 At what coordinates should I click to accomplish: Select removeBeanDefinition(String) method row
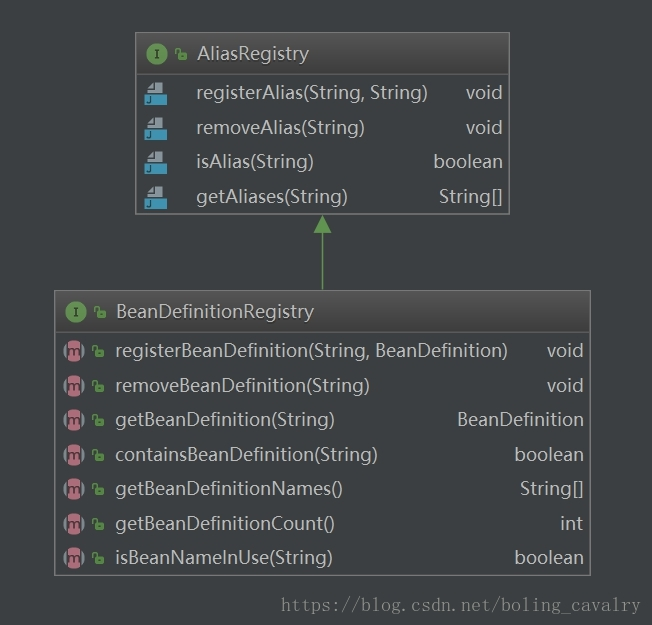pyautogui.click(x=242, y=386)
